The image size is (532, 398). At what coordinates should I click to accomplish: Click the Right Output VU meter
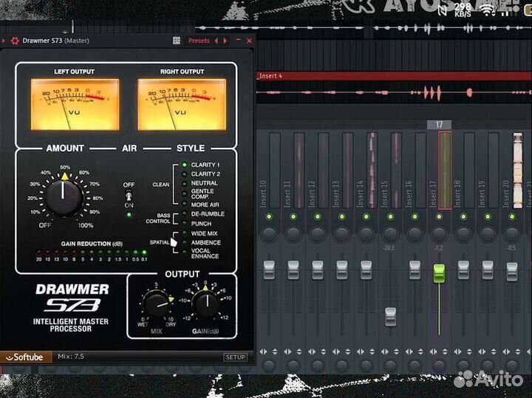(x=182, y=104)
